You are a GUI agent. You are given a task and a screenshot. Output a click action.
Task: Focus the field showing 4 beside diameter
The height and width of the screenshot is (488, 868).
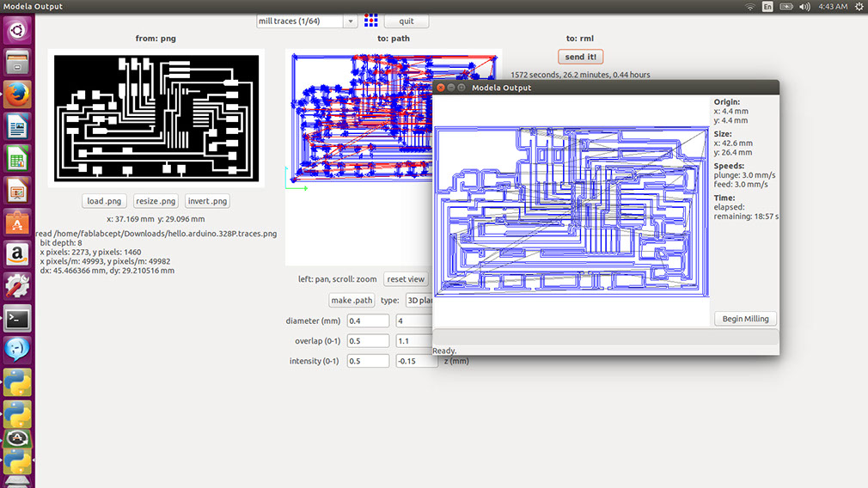(414, 320)
